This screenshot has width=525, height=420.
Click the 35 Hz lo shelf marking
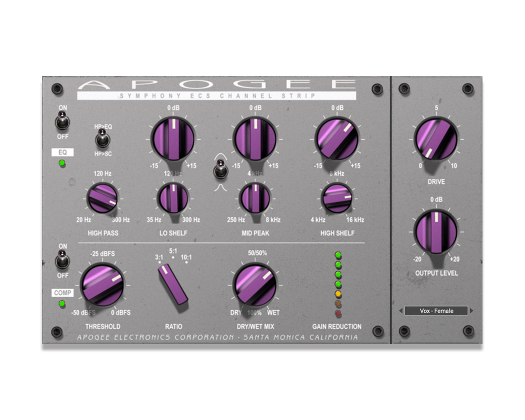point(154,220)
